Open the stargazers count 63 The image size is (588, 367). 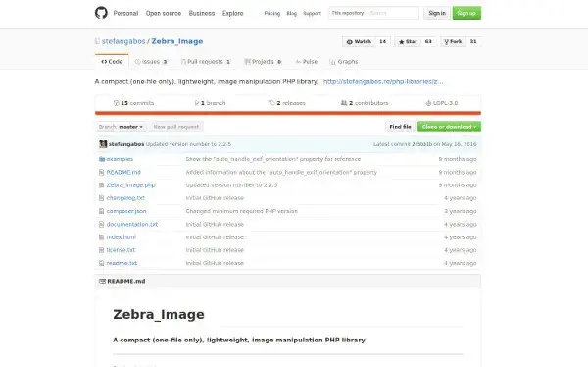pyautogui.click(x=428, y=41)
